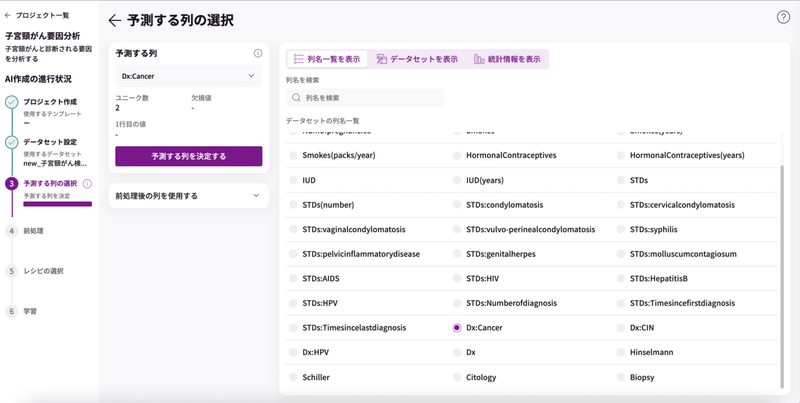Image resolution: width=800 pixels, height=403 pixels.
Task: Click the 子宮頸がん要因分析 project title
Action: 42,36
